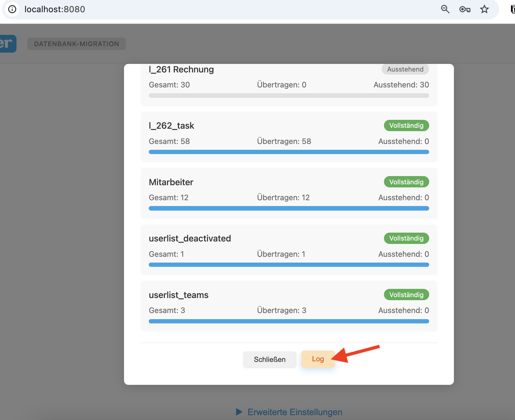The image size is (515, 420).
Task: Click the text 'Gesamt: 1'
Action: 166,254
